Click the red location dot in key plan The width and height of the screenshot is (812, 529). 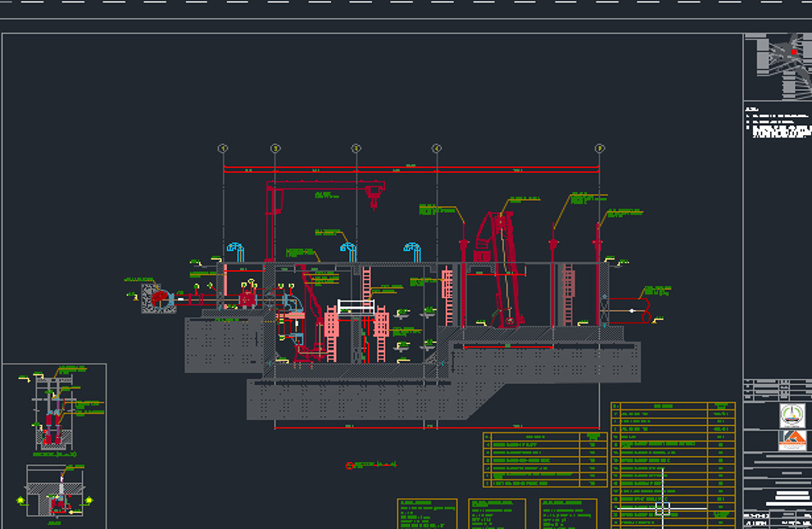[793, 52]
